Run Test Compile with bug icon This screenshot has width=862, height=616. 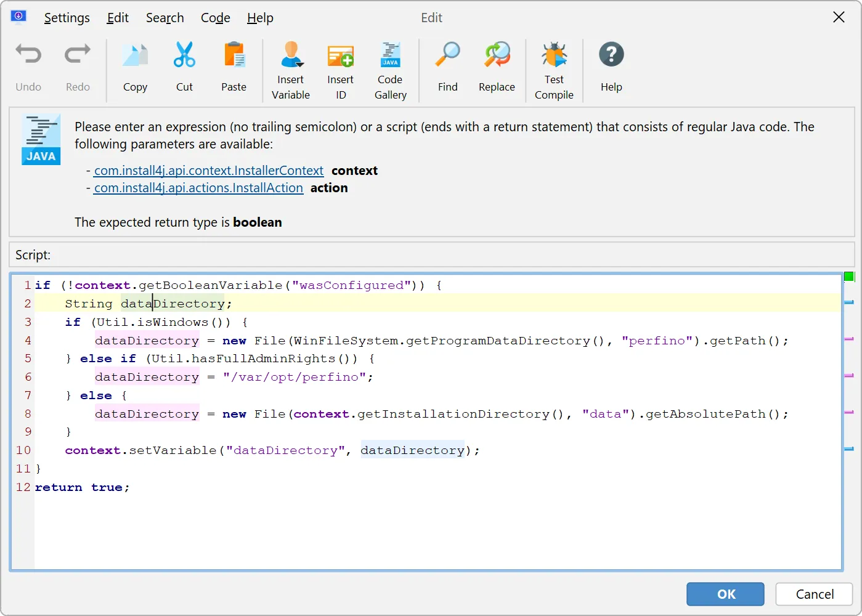[x=554, y=55]
